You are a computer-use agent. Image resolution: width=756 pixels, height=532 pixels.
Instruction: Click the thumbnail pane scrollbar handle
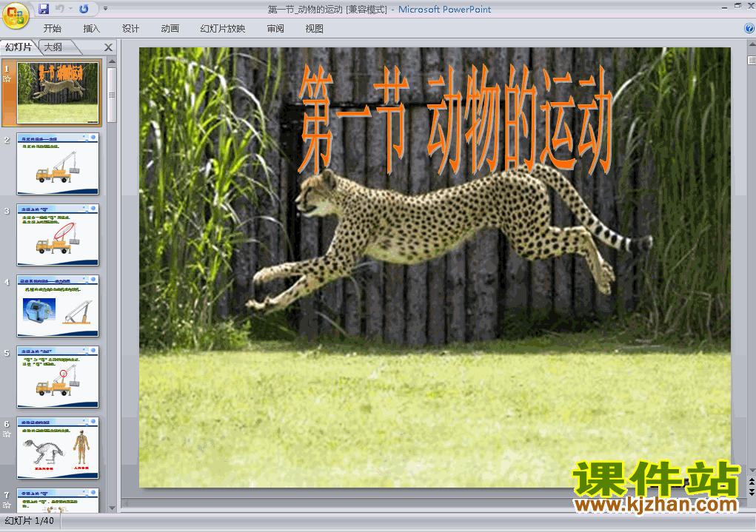pyautogui.click(x=112, y=95)
